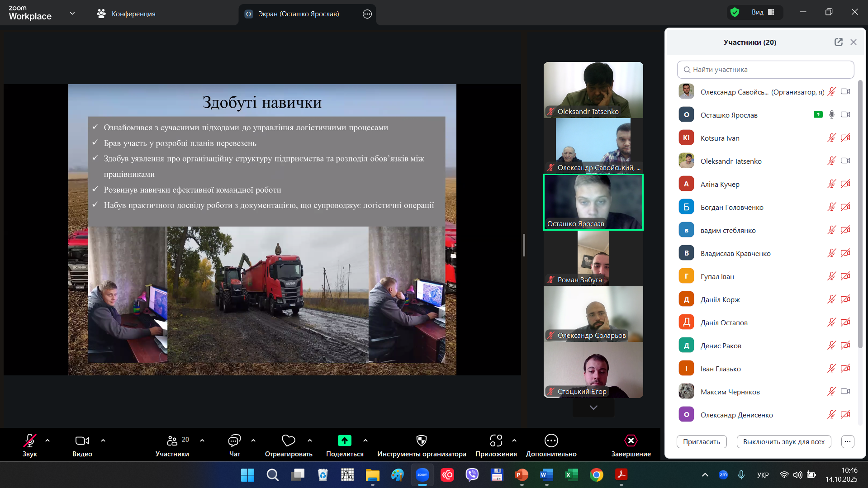
Task: Click Выключить звук для всех button
Action: [x=783, y=442]
